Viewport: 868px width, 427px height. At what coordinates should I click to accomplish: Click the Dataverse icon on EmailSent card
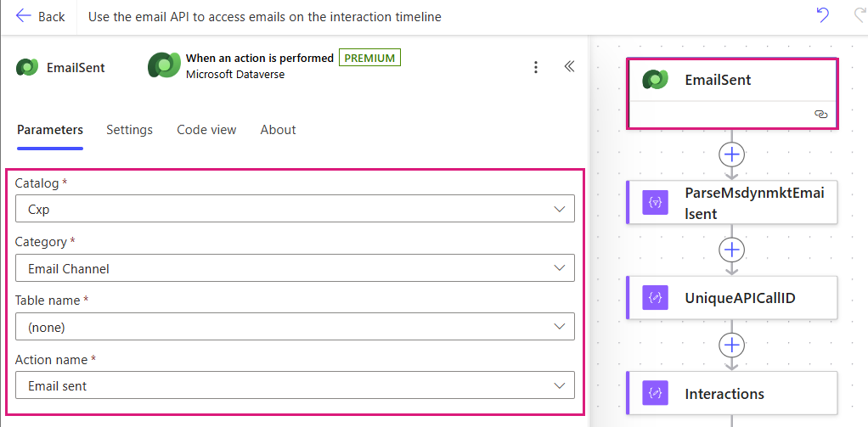pyautogui.click(x=654, y=80)
